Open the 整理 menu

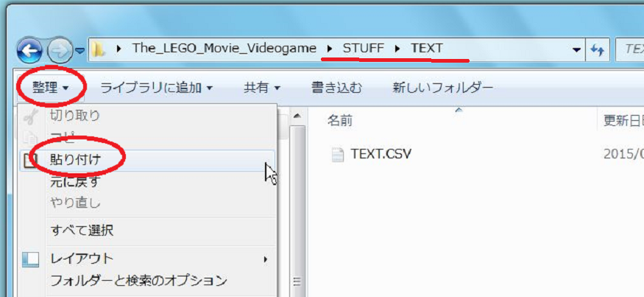(x=51, y=88)
